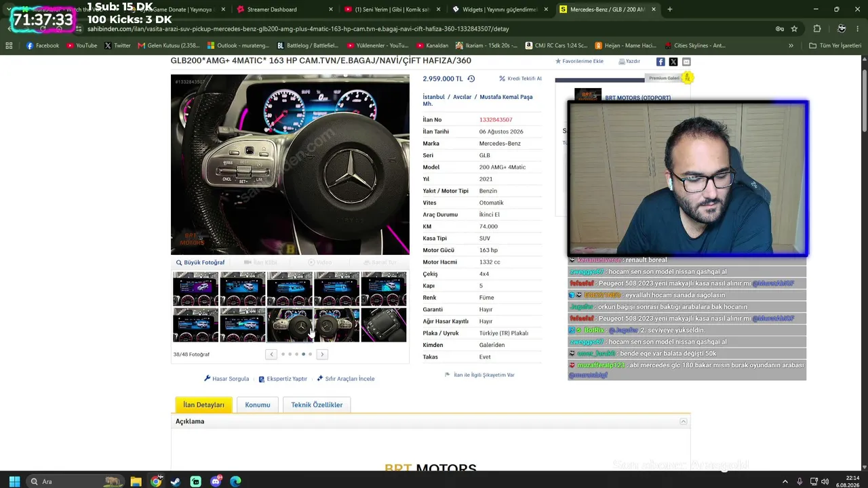Go to next photo thumbnail page
868x488 pixels.
(x=322, y=354)
